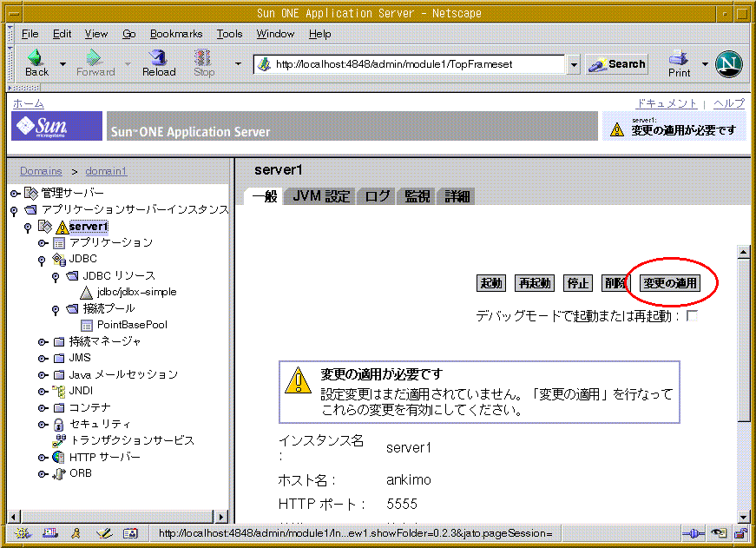The width and height of the screenshot is (756, 548).
Task: Click the Domains breadcrumb link
Action: click(41, 171)
